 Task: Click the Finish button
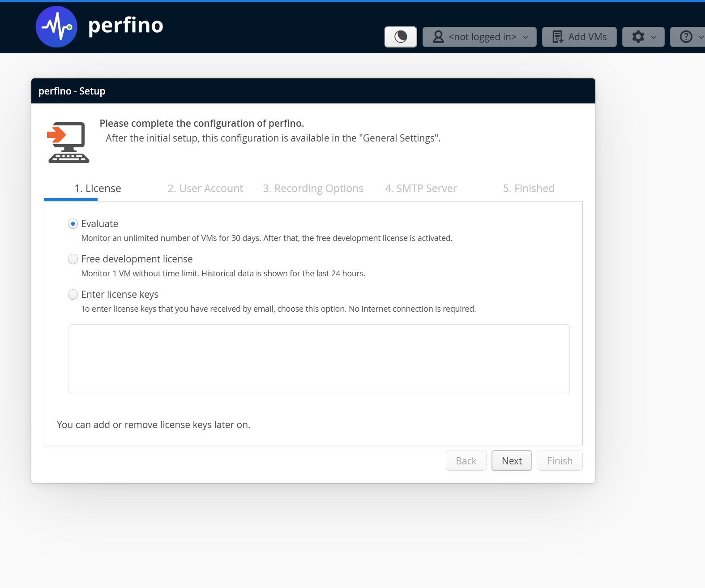[x=560, y=461]
